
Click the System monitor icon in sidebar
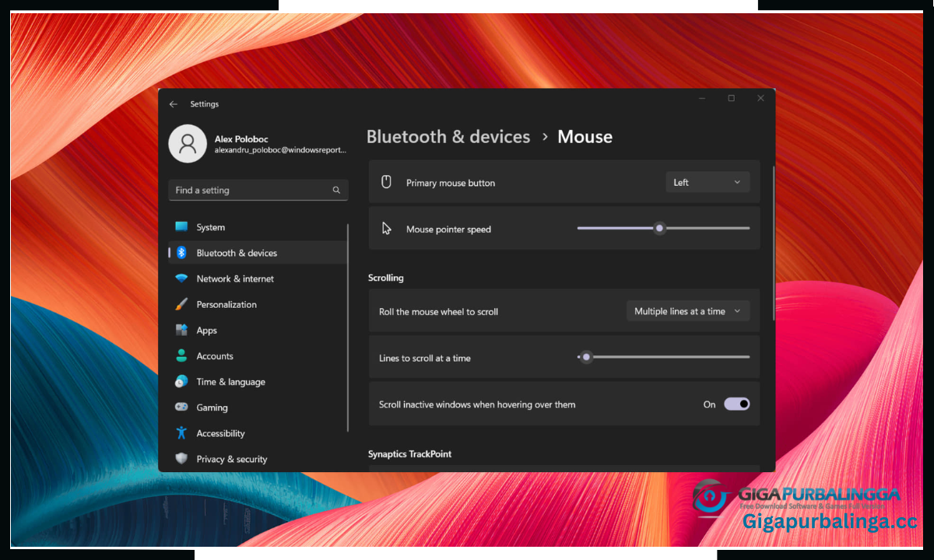(x=181, y=227)
